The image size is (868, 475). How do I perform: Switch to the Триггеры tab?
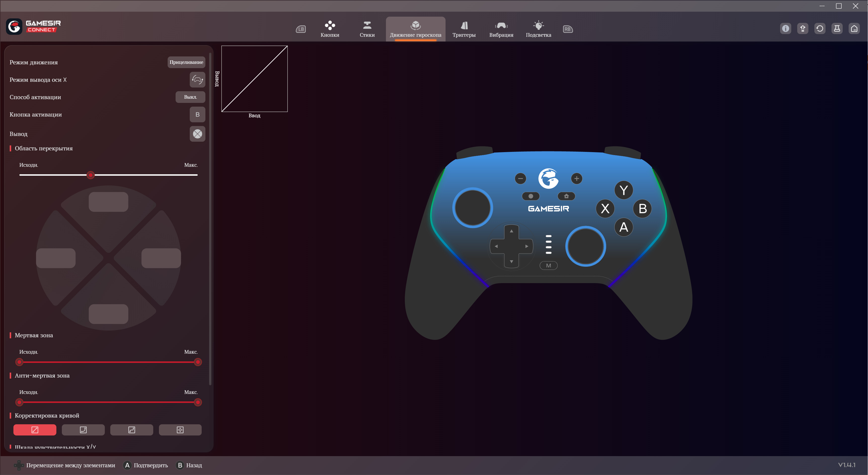tap(464, 29)
